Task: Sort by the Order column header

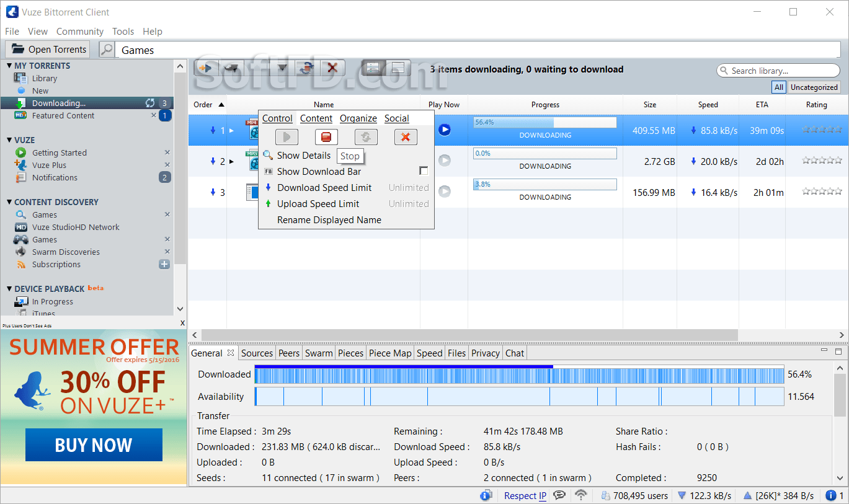Action: coord(208,105)
